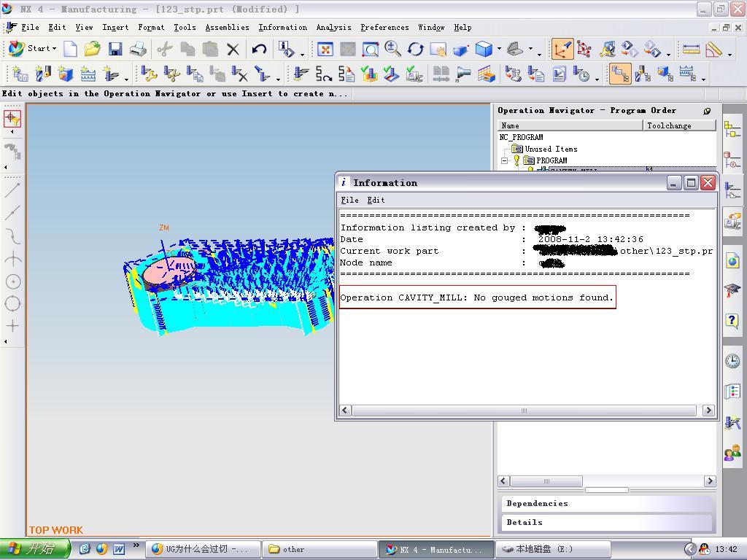Viewport: 747px width, 560px height.
Task: Switch to NX 4 Manufacturing taskbar button
Action: (437, 549)
